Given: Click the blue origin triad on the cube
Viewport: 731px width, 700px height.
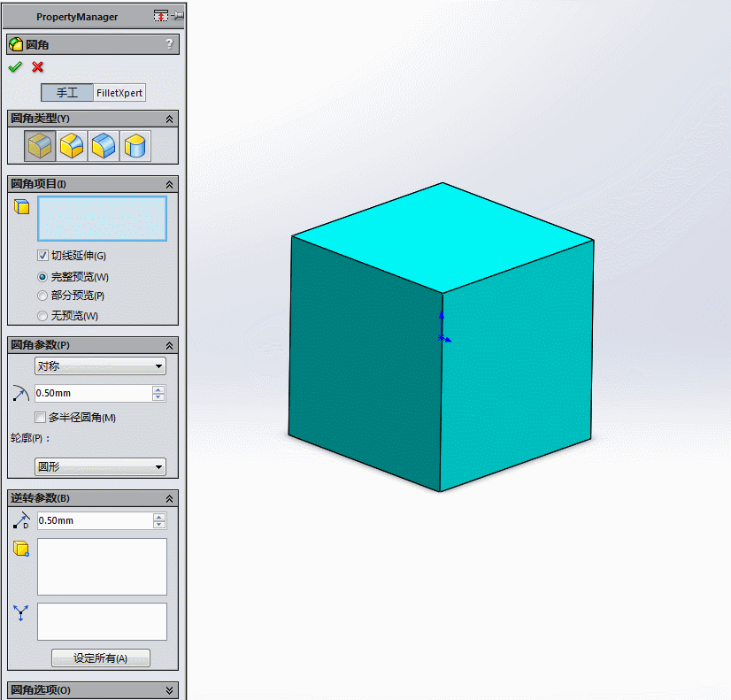Looking at the screenshot, I should coord(443,328).
